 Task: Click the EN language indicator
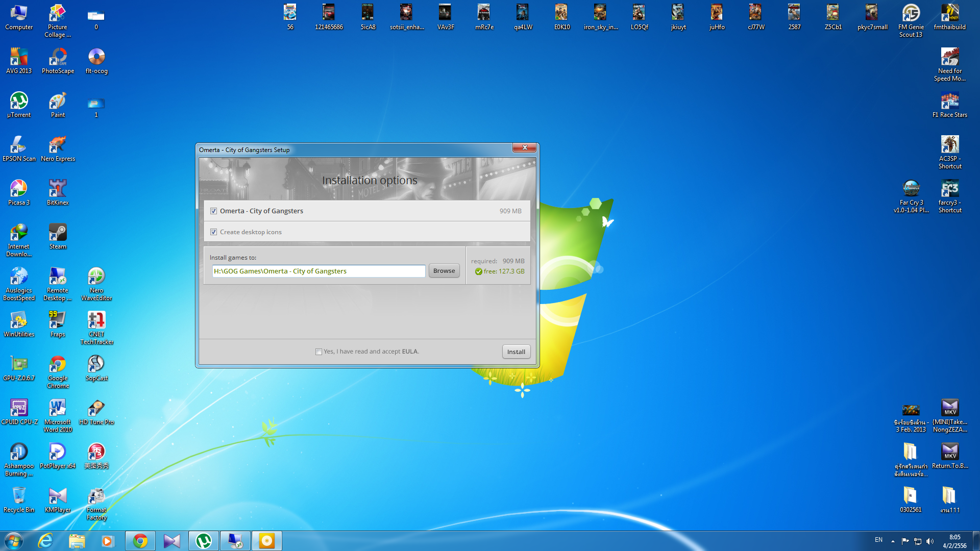(x=878, y=540)
